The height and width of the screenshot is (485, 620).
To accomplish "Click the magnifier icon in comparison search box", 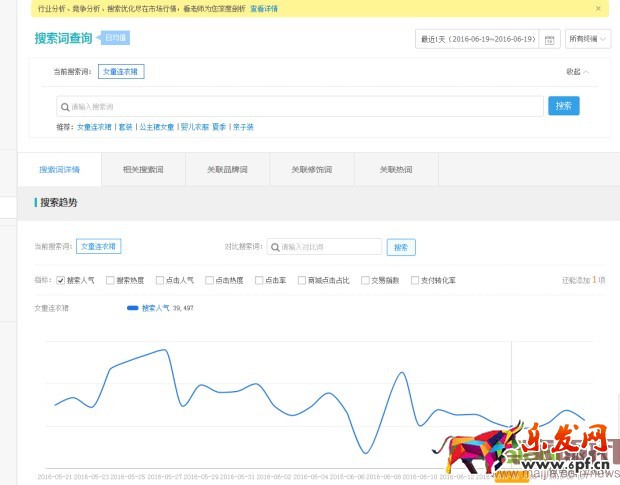I will pos(274,246).
